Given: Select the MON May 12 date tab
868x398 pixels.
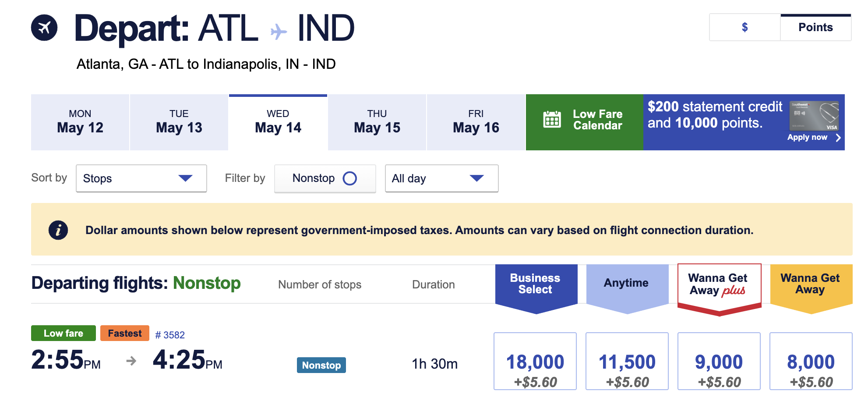Looking at the screenshot, I should [80, 122].
